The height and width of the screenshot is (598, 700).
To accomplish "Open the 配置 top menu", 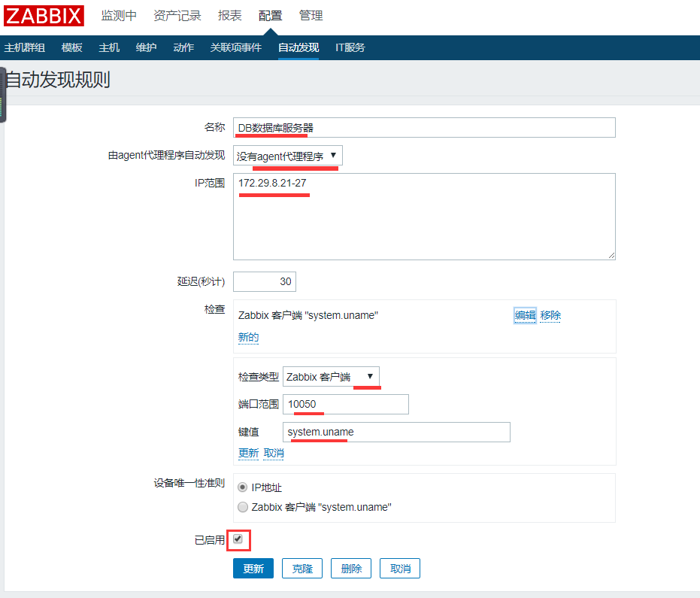I will coord(270,16).
